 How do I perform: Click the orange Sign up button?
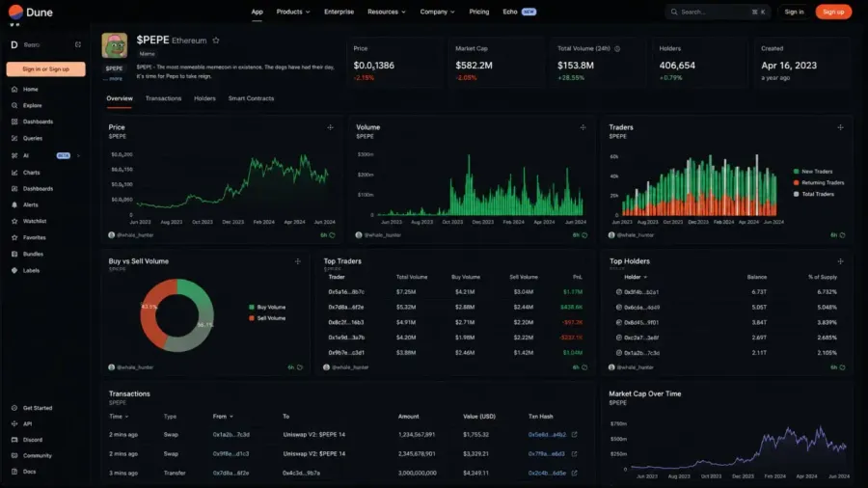click(833, 12)
